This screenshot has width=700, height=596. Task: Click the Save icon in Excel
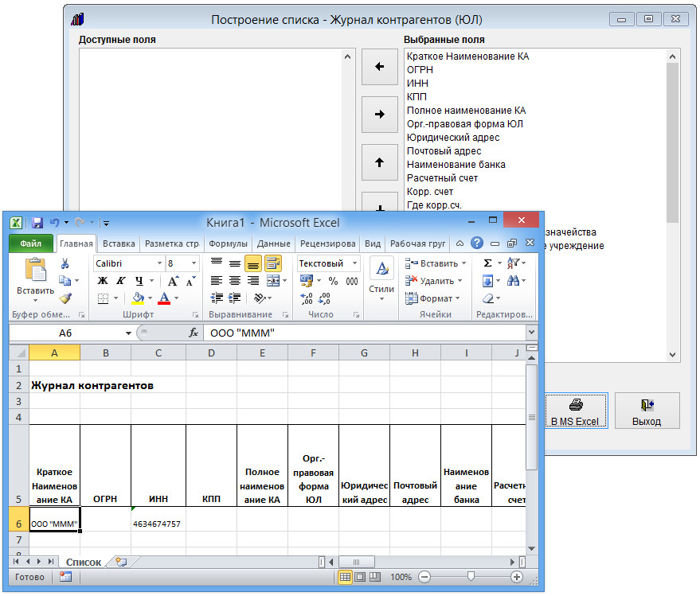[37, 223]
